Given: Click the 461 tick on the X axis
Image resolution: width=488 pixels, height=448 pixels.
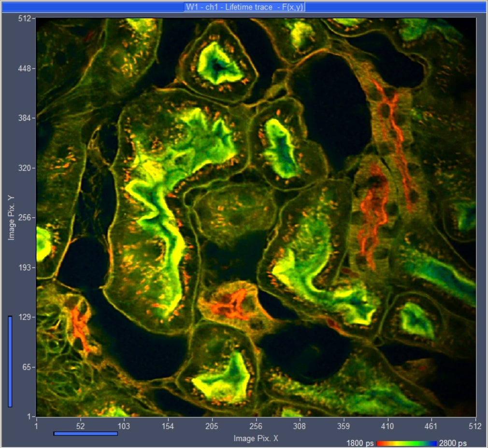Looking at the screenshot, I should (431, 426).
